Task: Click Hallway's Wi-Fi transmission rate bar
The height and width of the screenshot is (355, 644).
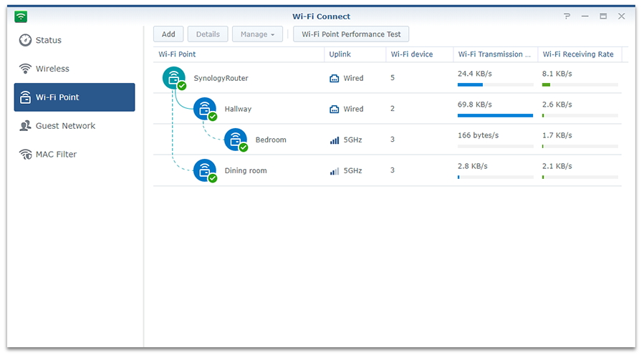Action: click(495, 115)
